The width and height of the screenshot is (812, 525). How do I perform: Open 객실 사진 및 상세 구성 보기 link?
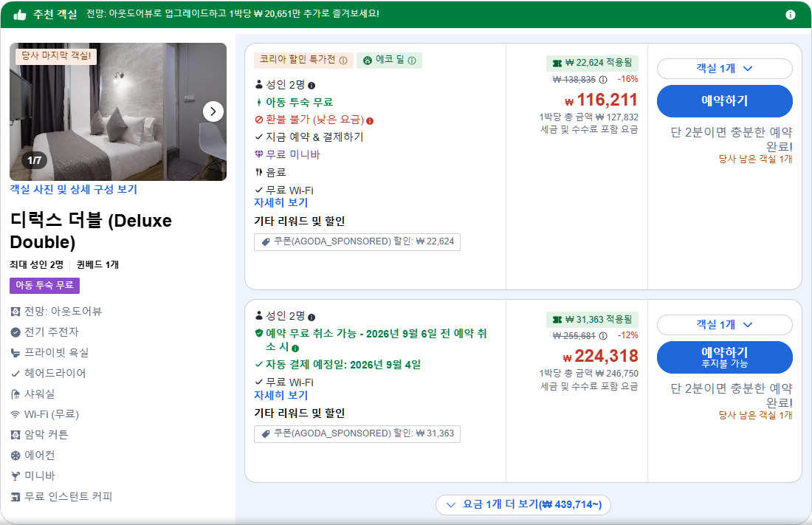point(74,190)
